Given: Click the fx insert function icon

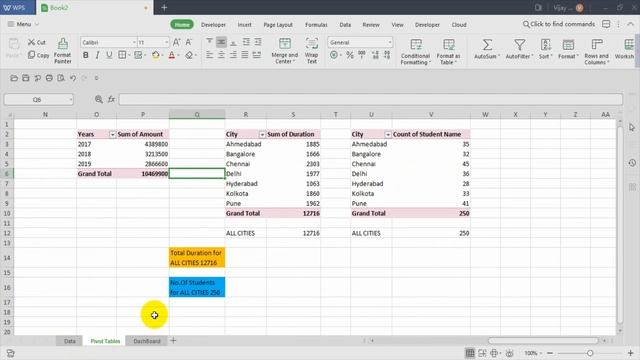Looking at the screenshot, I should (x=111, y=99).
